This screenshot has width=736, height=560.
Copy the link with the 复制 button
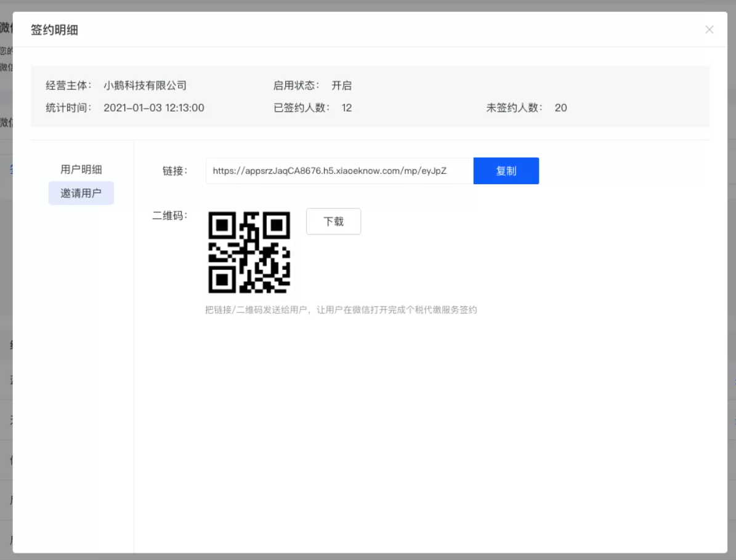506,171
